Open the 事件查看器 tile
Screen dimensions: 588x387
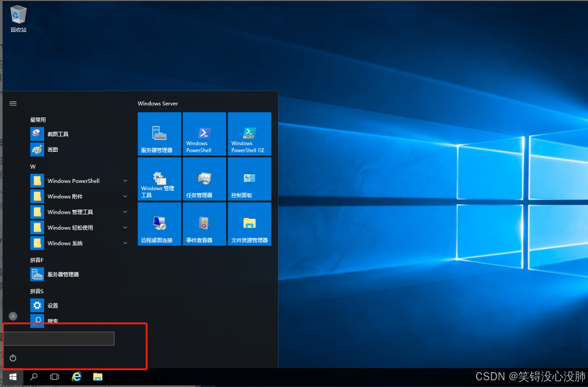pyautogui.click(x=204, y=223)
